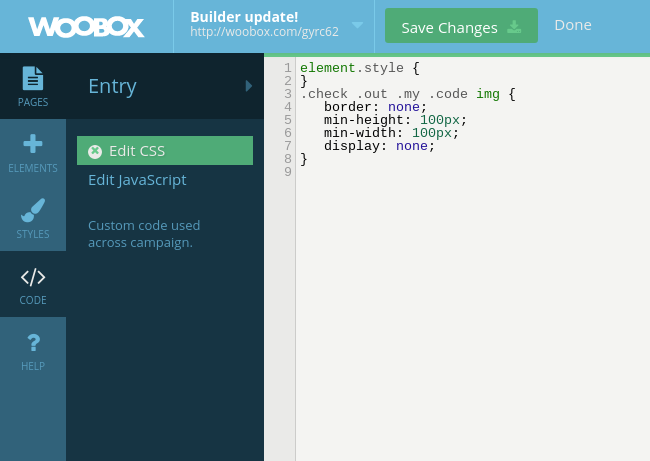Click line 1 element.style in editor

point(360,68)
